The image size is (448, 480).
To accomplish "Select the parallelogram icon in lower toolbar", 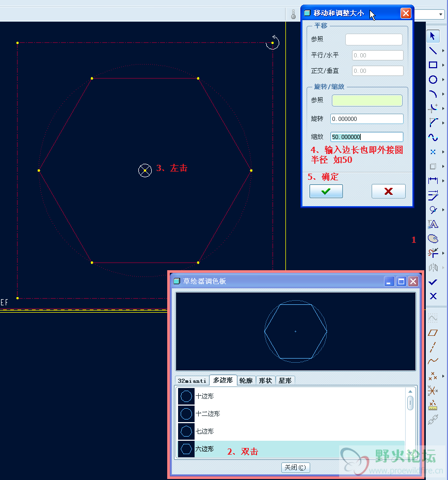I will [433, 333].
